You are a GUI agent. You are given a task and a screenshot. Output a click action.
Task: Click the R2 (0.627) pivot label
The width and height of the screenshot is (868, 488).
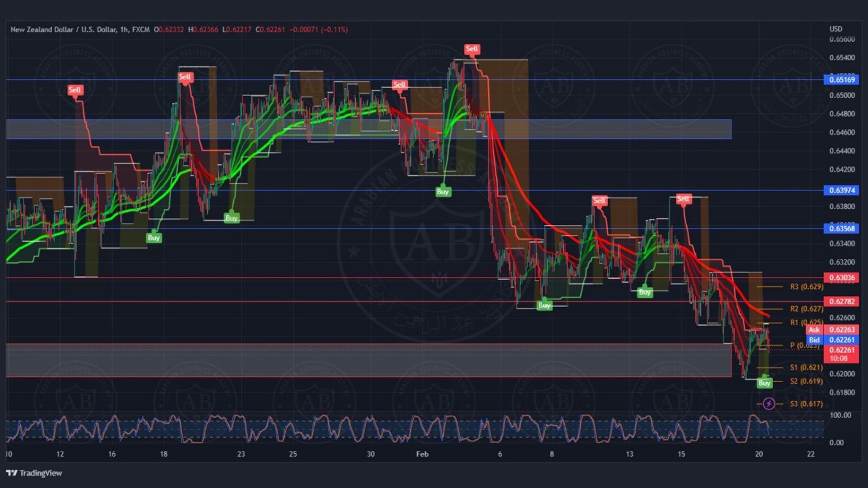click(x=807, y=309)
